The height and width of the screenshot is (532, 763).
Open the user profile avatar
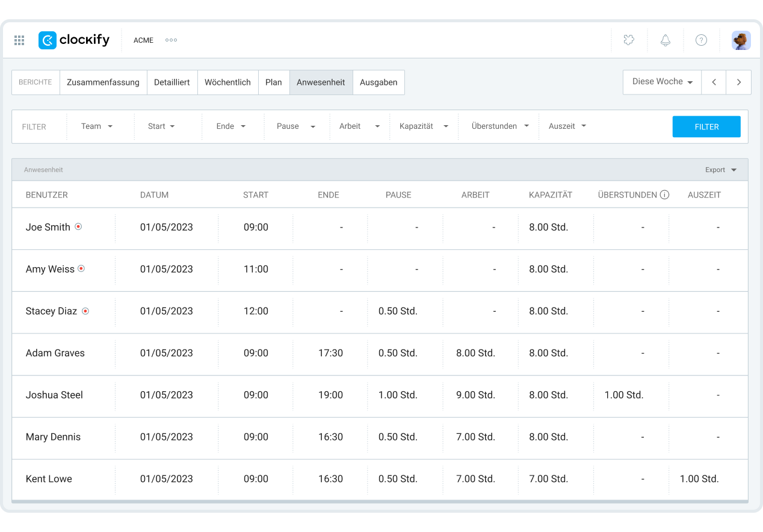coord(741,40)
